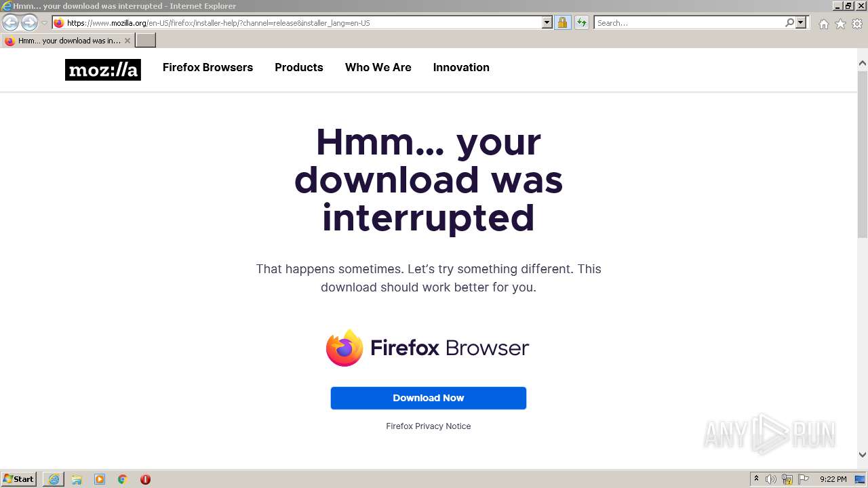The width and height of the screenshot is (868, 488).
Task: Restore down the Internet Explorer window
Action: (x=848, y=6)
